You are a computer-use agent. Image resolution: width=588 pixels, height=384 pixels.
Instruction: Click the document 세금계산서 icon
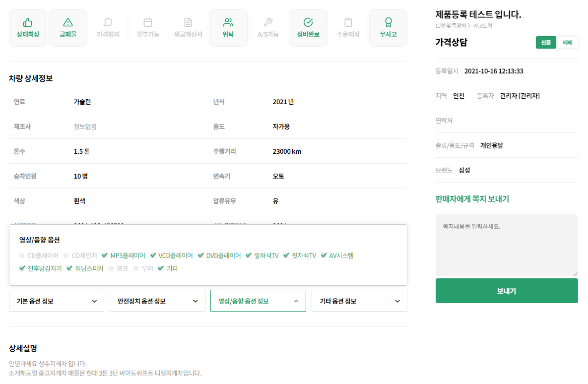click(x=188, y=22)
